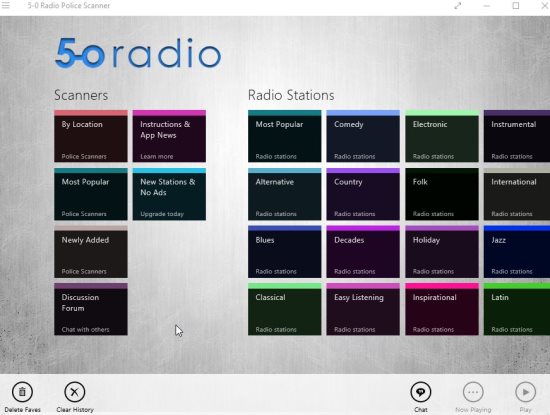The width and height of the screenshot is (550, 415).
Task: Select the Holiday radio stations tile
Action: click(442, 252)
